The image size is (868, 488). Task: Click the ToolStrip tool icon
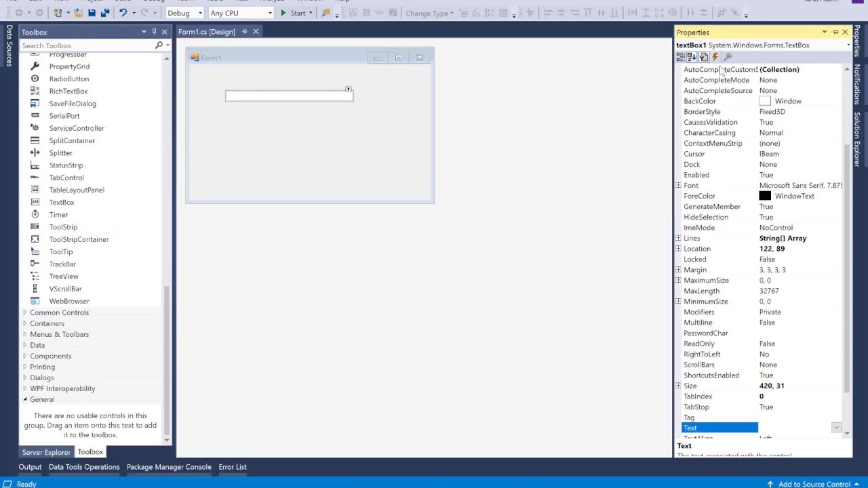click(35, 227)
